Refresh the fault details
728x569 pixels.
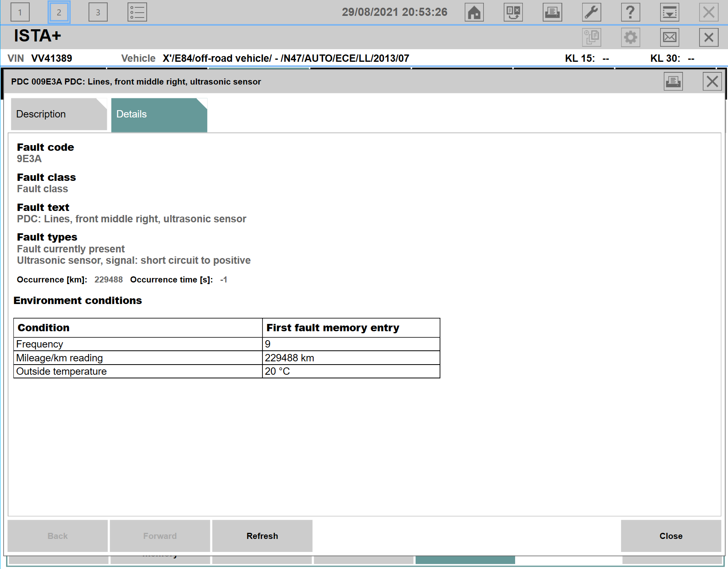pos(262,536)
